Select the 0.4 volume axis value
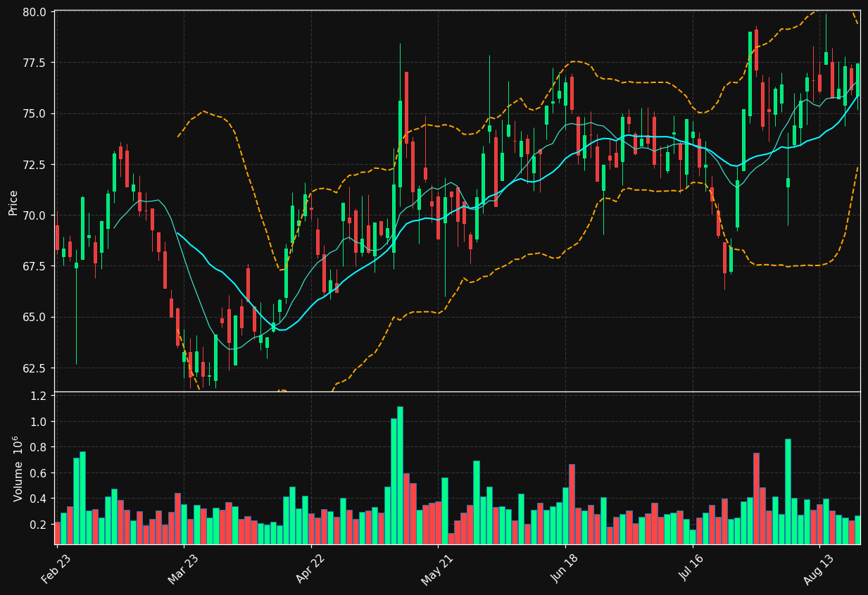 click(x=39, y=499)
